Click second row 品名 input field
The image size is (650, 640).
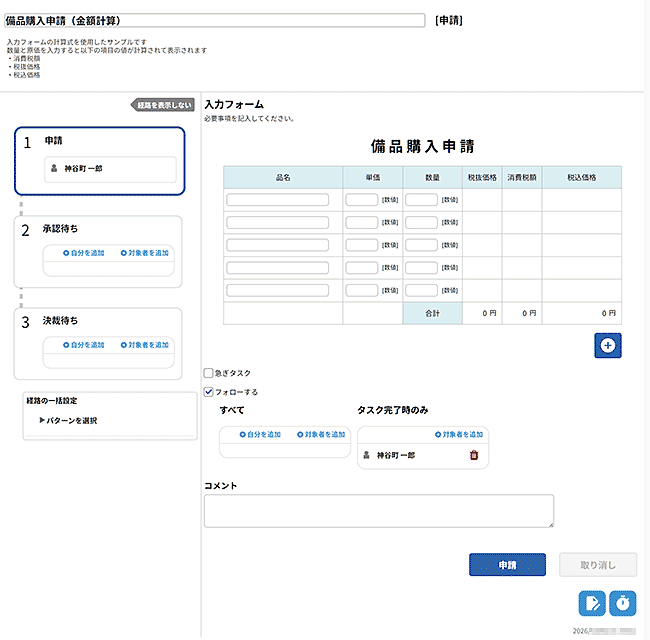[278, 223]
